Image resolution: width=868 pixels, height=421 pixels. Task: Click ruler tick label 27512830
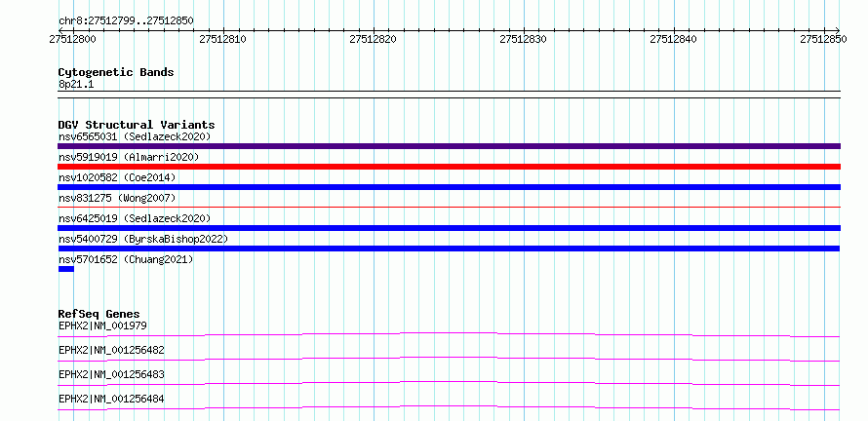[523, 39]
